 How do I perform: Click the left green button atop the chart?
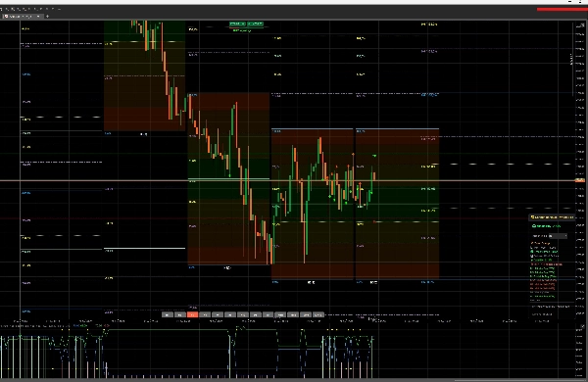pyautogui.click(x=237, y=24)
